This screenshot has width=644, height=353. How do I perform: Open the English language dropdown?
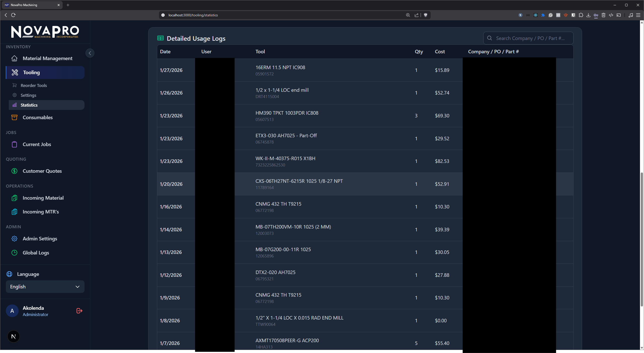click(x=45, y=286)
